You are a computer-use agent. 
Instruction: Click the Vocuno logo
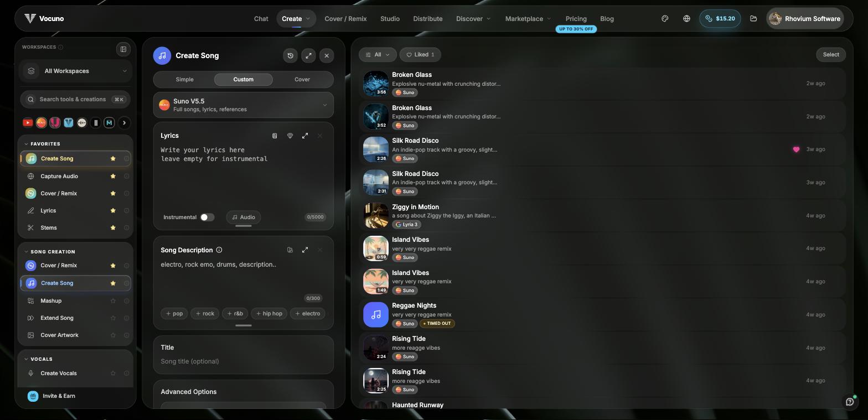click(44, 18)
